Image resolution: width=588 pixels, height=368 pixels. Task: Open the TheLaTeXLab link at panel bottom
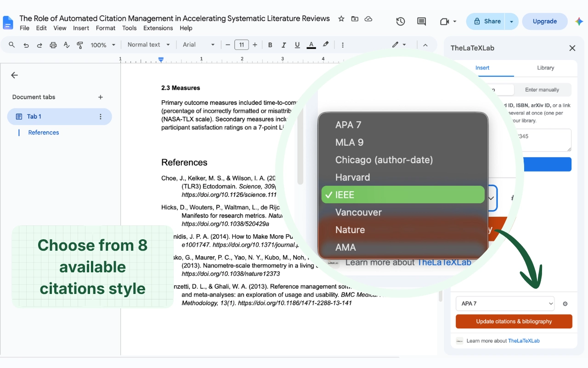[x=524, y=341]
